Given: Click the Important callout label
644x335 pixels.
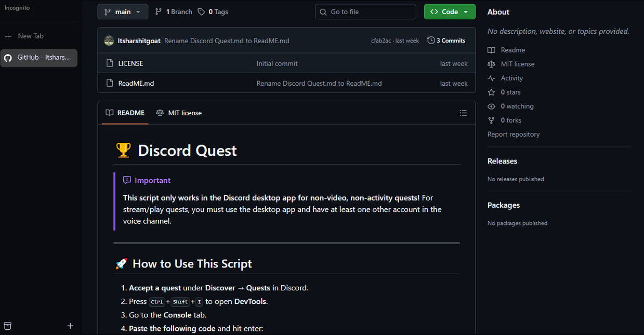Looking at the screenshot, I should click(153, 180).
